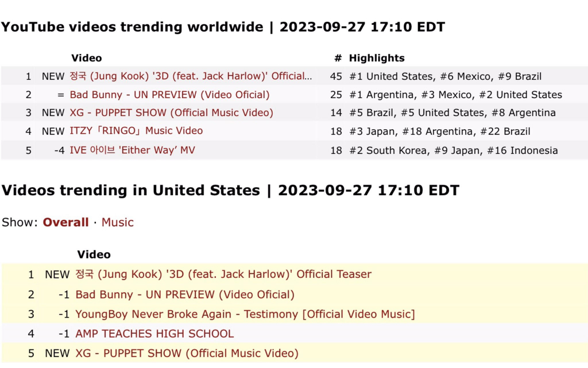
Task: Open YoungBoy Never Broke Again Testimony link
Action: pos(245,314)
